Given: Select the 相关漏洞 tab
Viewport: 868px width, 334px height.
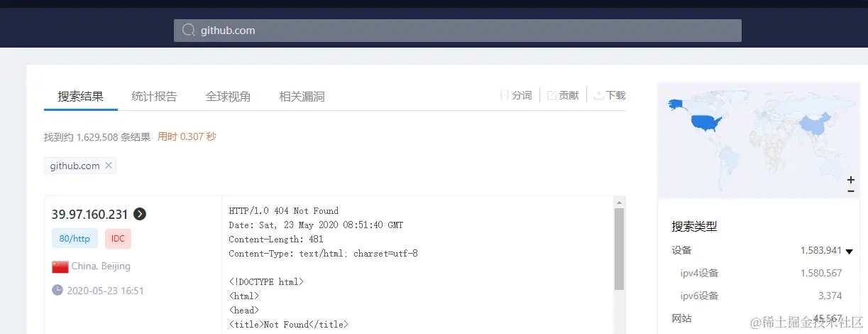Looking at the screenshot, I should [x=302, y=96].
